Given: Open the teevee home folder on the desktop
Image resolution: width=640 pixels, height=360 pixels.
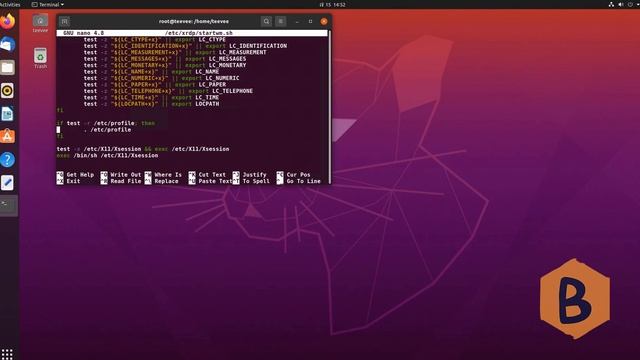Looking at the screenshot, I should 40,24.
